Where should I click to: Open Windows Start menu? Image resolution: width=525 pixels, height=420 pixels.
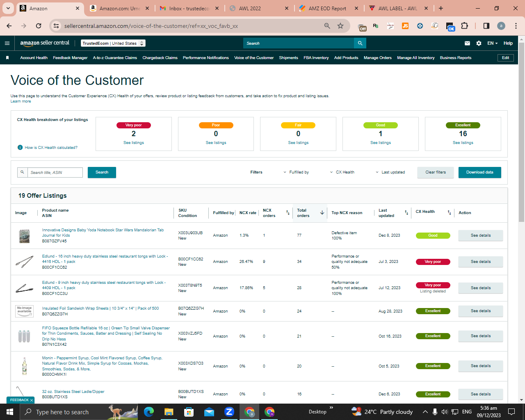pyautogui.click(x=10, y=412)
